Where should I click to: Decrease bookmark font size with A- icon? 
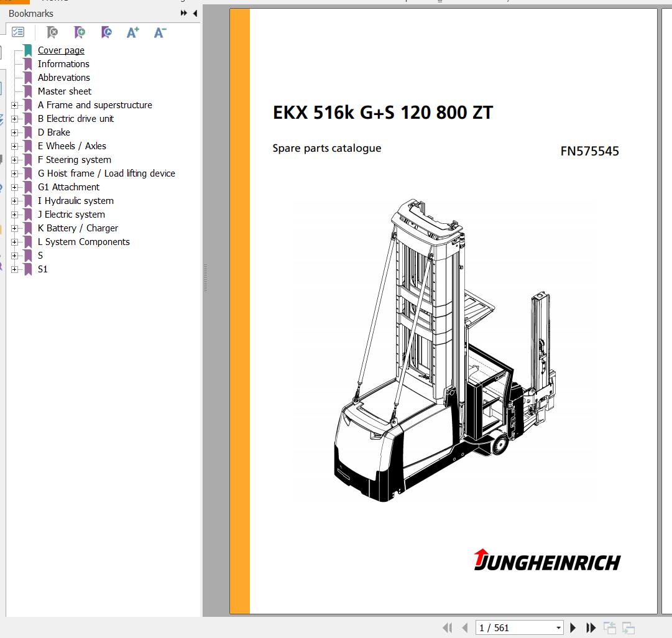(x=160, y=32)
